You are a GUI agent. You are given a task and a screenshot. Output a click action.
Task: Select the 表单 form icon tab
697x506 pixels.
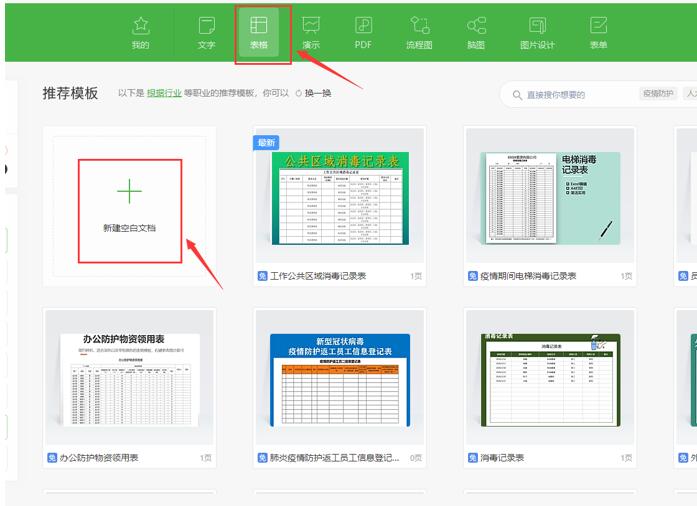pyautogui.click(x=598, y=32)
